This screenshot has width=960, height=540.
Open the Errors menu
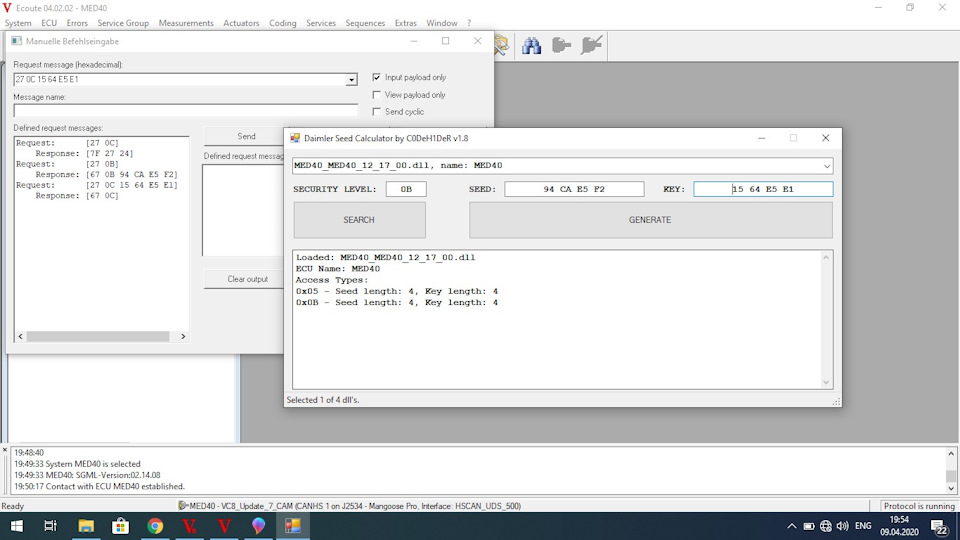point(77,23)
